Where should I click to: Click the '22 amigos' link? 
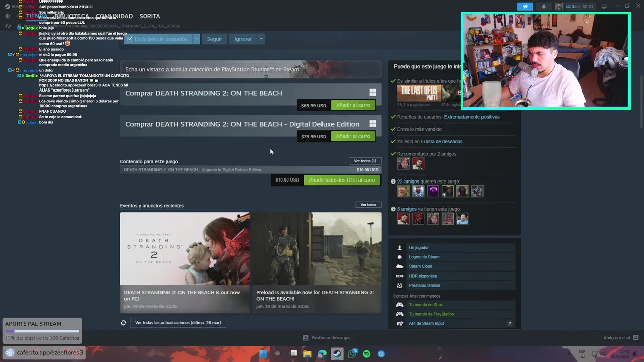408,182
